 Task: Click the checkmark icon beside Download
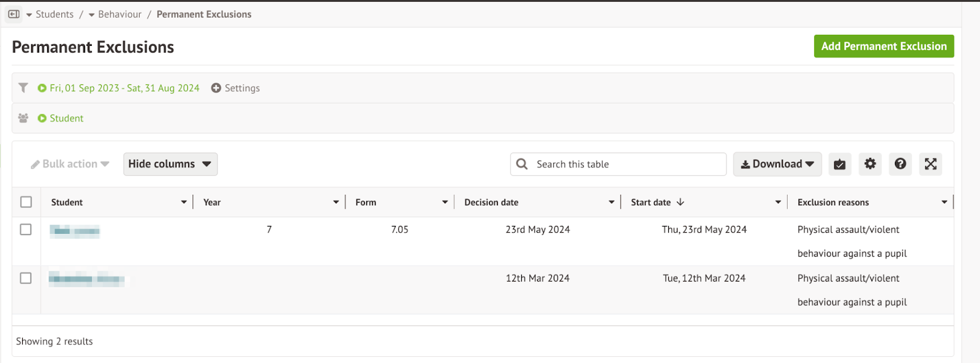[x=840, y=164]
